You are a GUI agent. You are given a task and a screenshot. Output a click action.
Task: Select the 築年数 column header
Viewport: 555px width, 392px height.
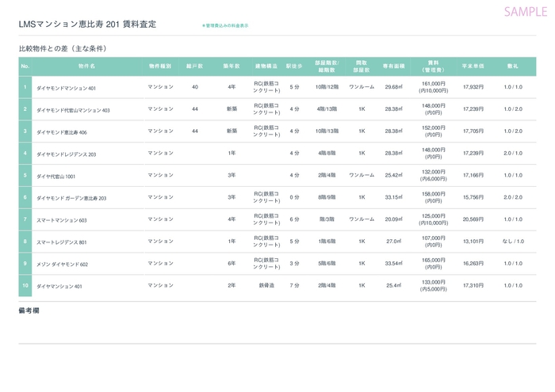pos(232,66)
